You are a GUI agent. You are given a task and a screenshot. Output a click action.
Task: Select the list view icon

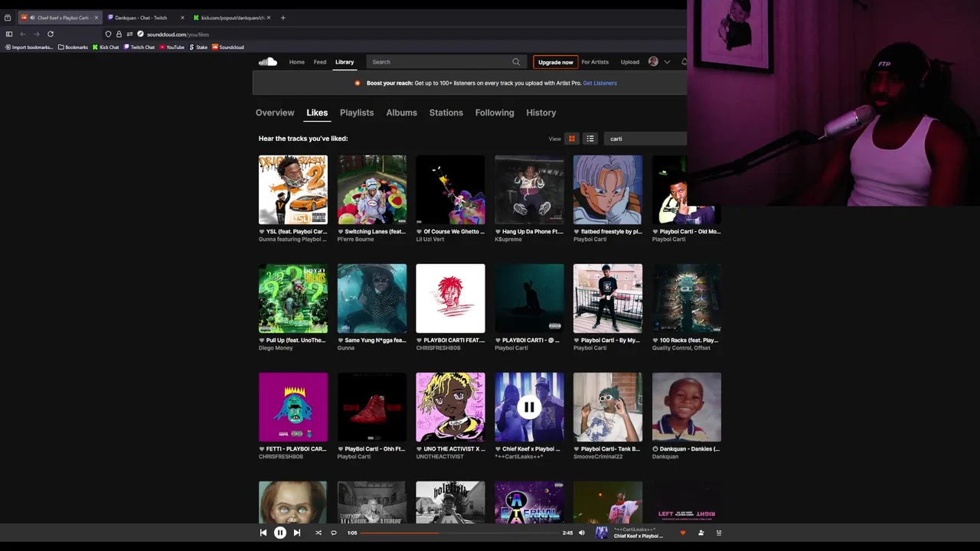[590, 139]
